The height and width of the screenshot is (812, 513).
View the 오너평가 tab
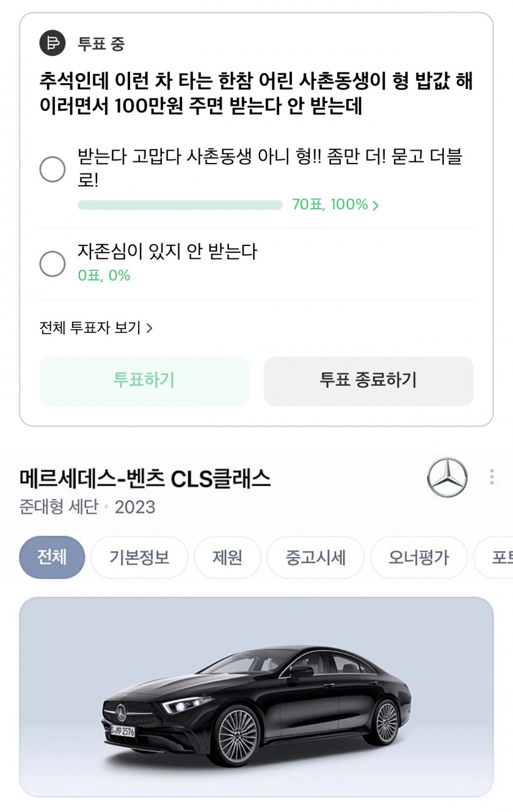coord(418,557)
